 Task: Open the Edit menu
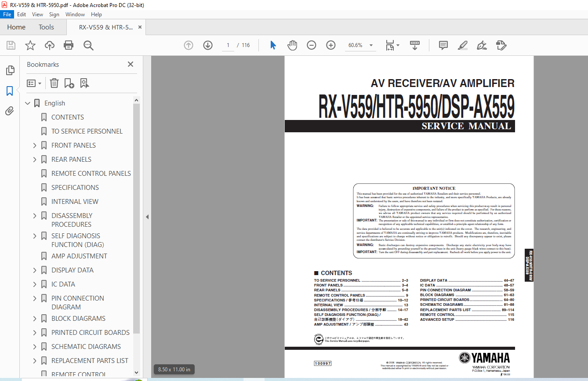22,15
